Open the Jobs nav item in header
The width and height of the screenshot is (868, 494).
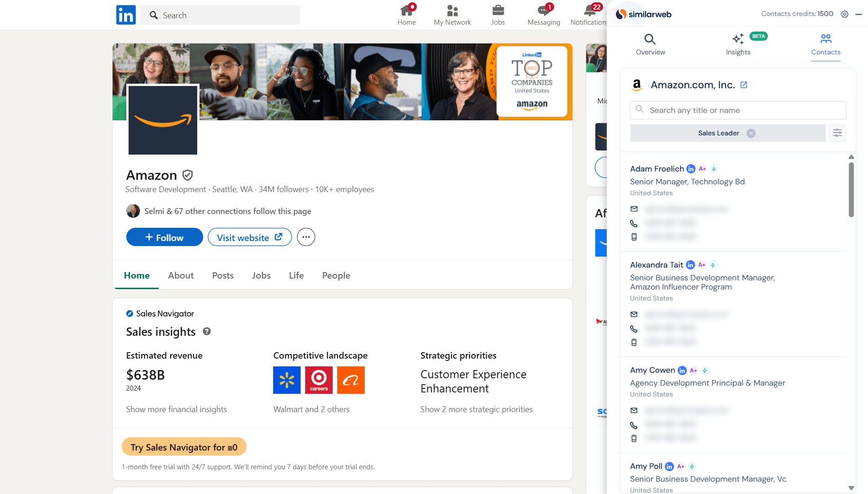pyautogui.click(x=498, y=15)
